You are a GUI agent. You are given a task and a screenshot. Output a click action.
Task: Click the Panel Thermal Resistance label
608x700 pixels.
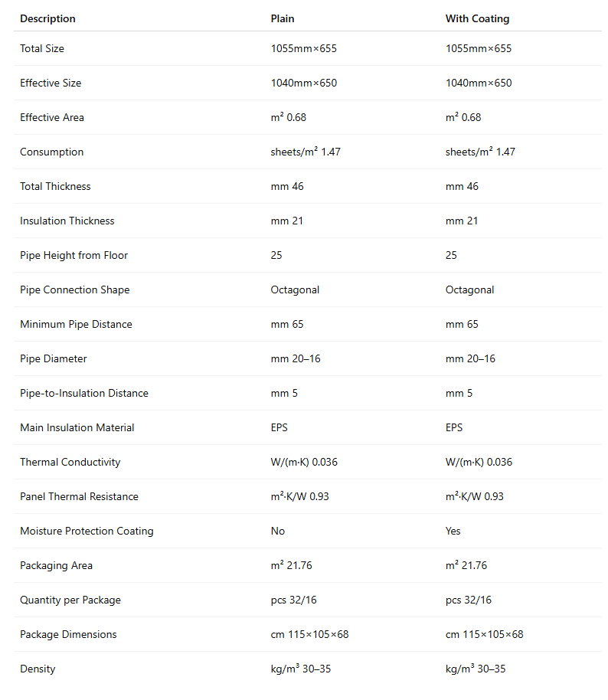coord(80,496)
